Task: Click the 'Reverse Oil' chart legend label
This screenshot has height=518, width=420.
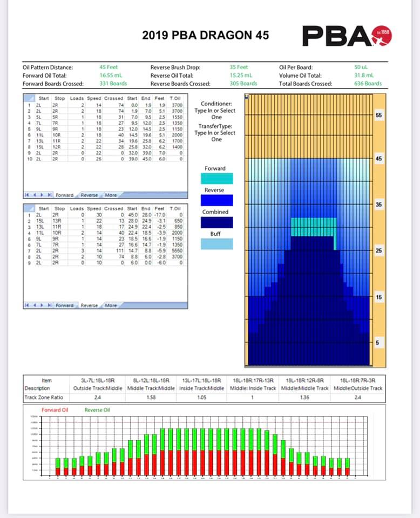Action: tap(97, 410)
